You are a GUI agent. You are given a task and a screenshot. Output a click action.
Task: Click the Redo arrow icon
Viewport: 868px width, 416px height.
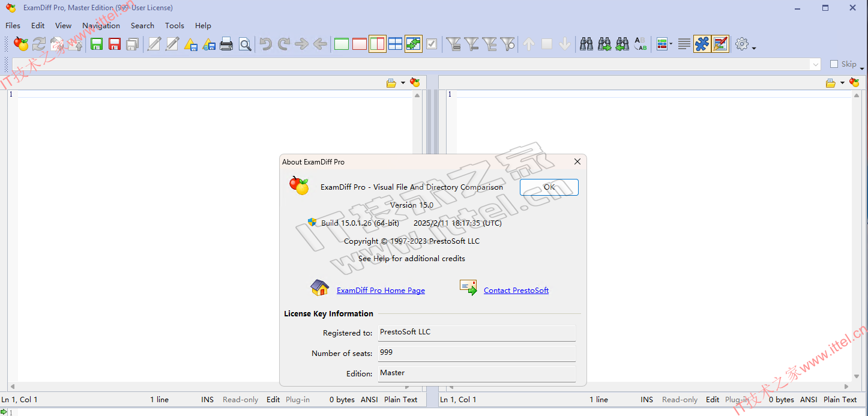click(284, 44)
